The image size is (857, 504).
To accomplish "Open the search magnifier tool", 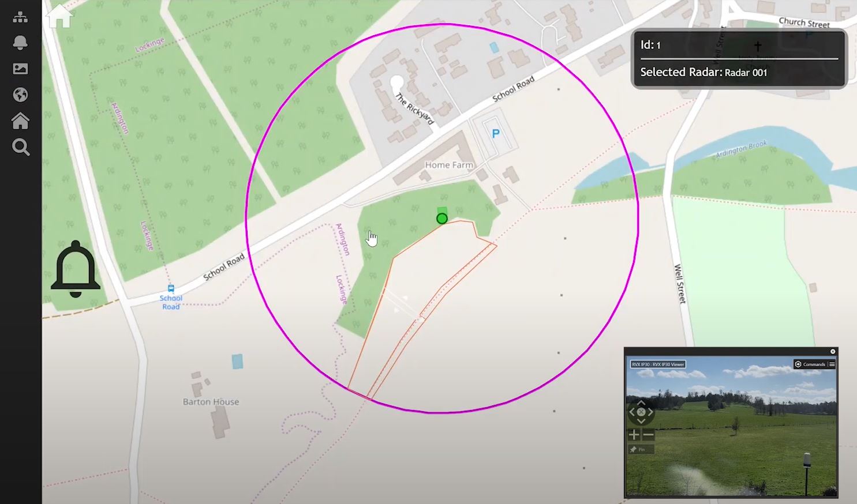I will 21,147.
